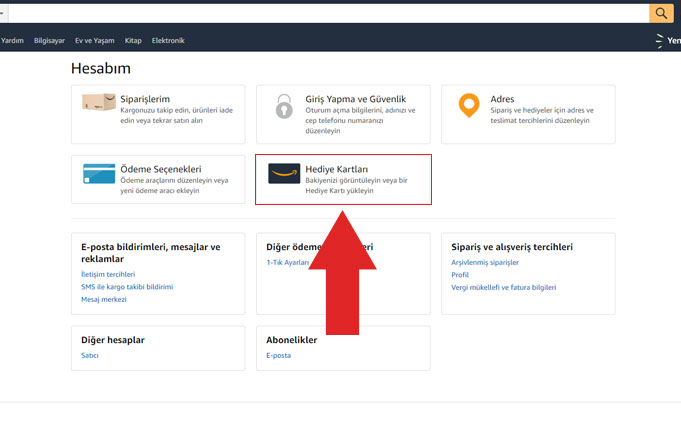Open Arşivlenmiş siparişler link

(x=485, y=262)
